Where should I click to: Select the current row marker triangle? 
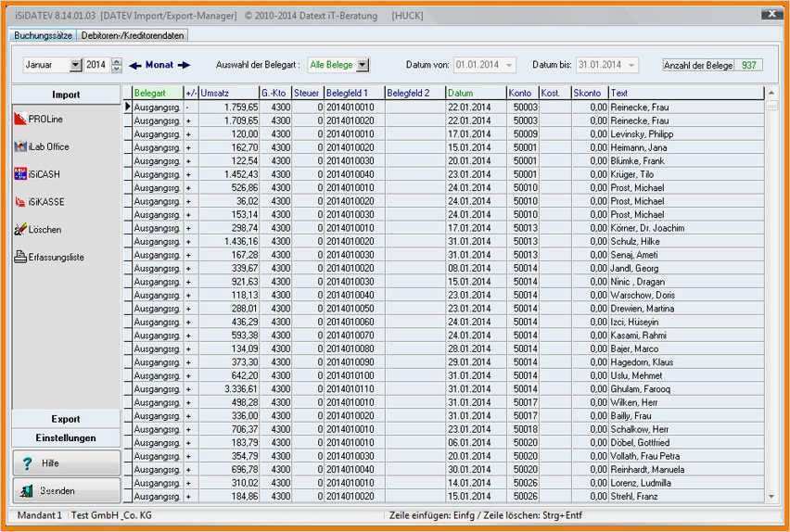(128, 107)
